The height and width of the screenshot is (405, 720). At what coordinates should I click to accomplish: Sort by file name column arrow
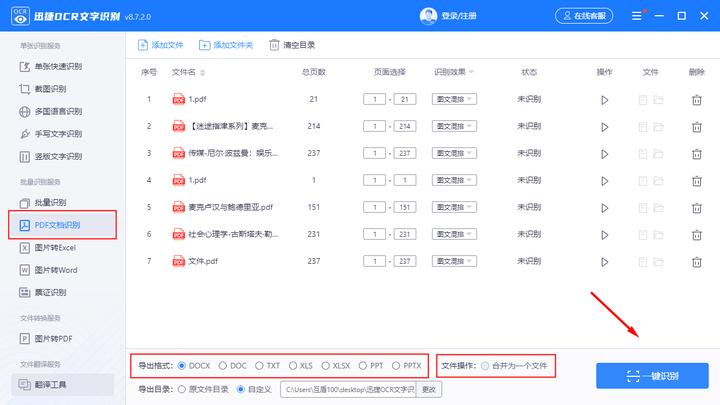pyautogui.click(x=202, y=73)
